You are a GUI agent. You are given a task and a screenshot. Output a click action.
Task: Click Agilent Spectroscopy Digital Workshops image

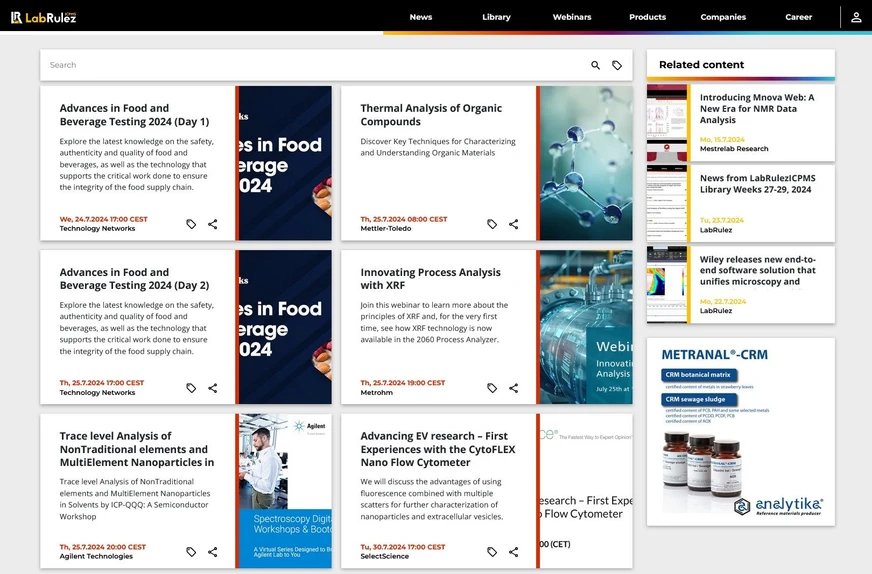(x=285, y=491)
